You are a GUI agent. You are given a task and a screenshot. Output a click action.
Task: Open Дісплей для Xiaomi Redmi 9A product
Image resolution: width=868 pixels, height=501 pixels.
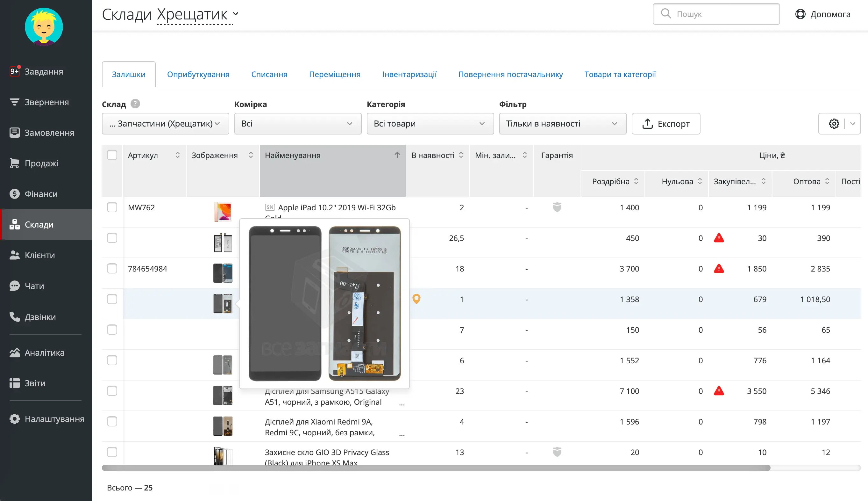click(319, 427)
